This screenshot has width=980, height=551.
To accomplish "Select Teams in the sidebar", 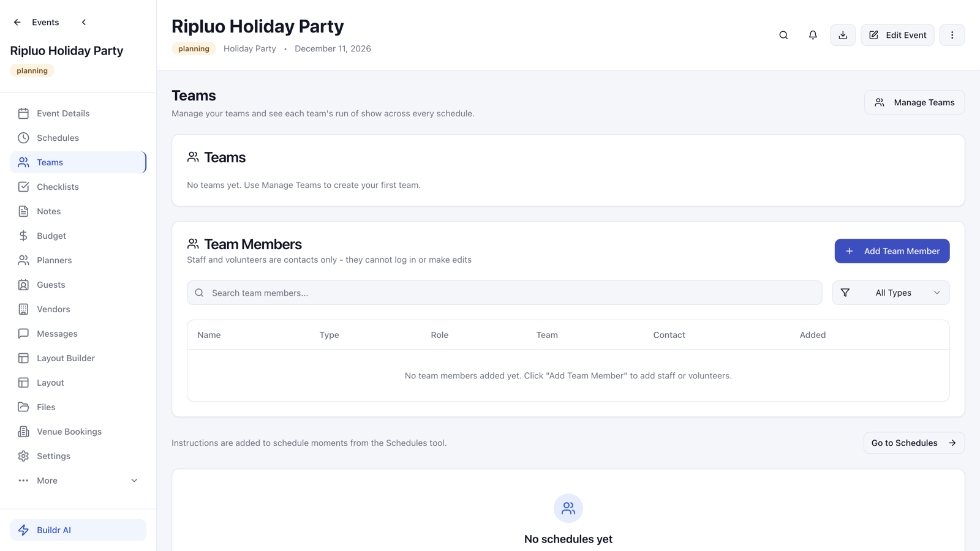I will [x=78, y=162].
